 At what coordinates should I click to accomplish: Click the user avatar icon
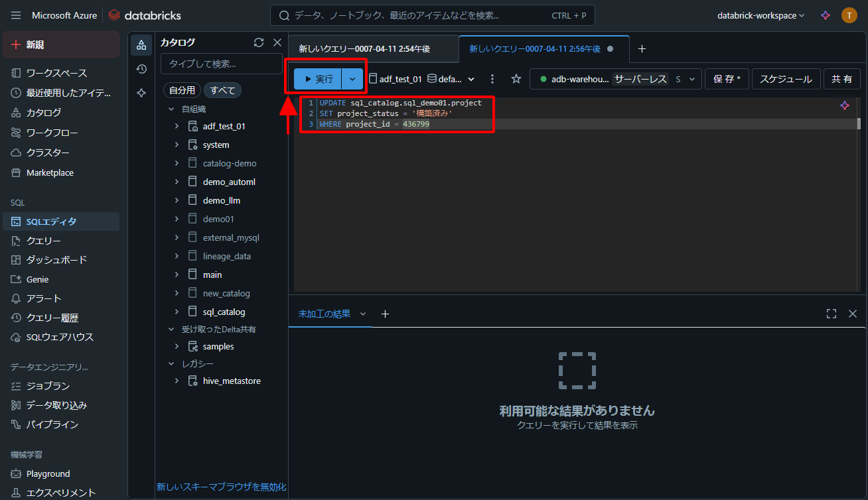(849, 15)
